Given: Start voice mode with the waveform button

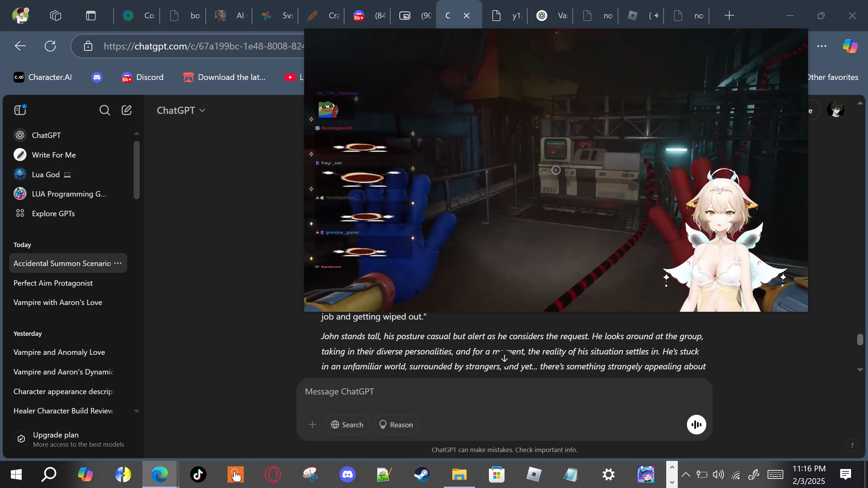Looking at the screenshot, I should [x=696, y=425].
